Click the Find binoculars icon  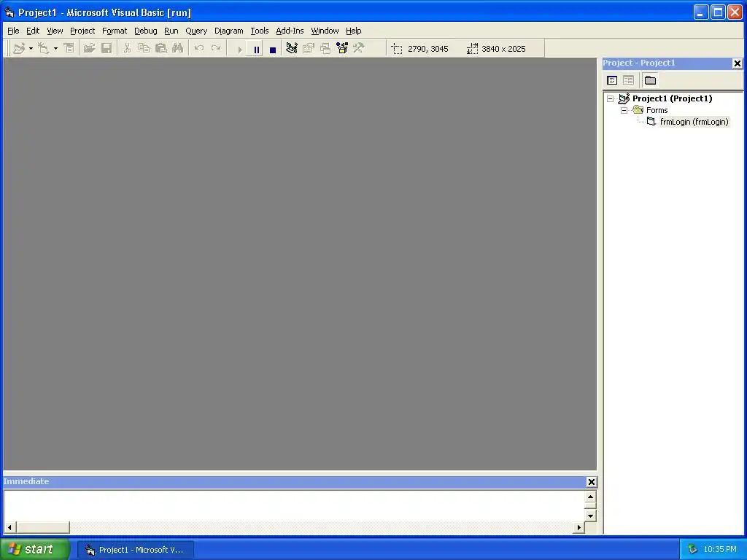178,49
